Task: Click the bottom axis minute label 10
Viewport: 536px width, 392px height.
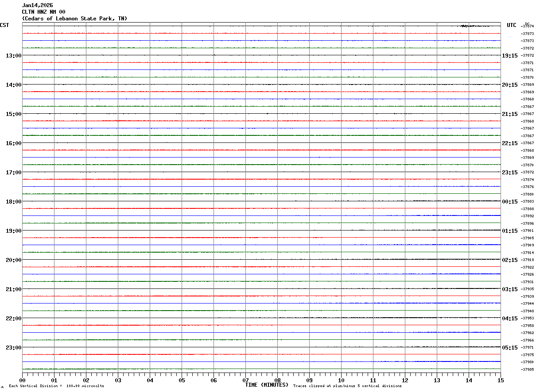Action: [x=342, y=380]
